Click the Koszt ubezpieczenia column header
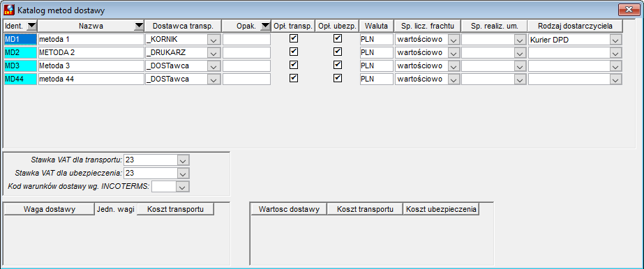644x269 pixels. [441, 209]
